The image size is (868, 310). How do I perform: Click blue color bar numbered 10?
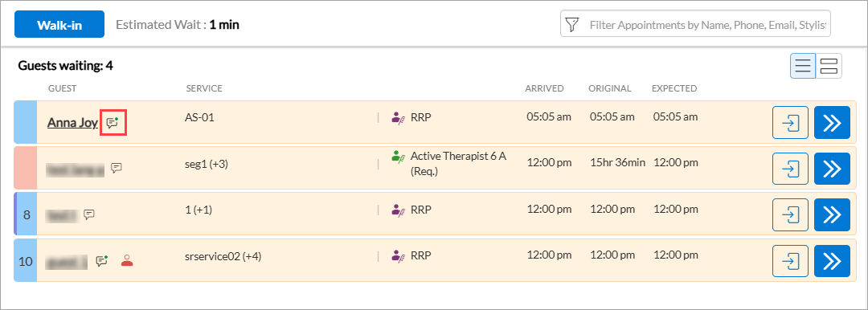pyautogui.click(x=25, y=261)
